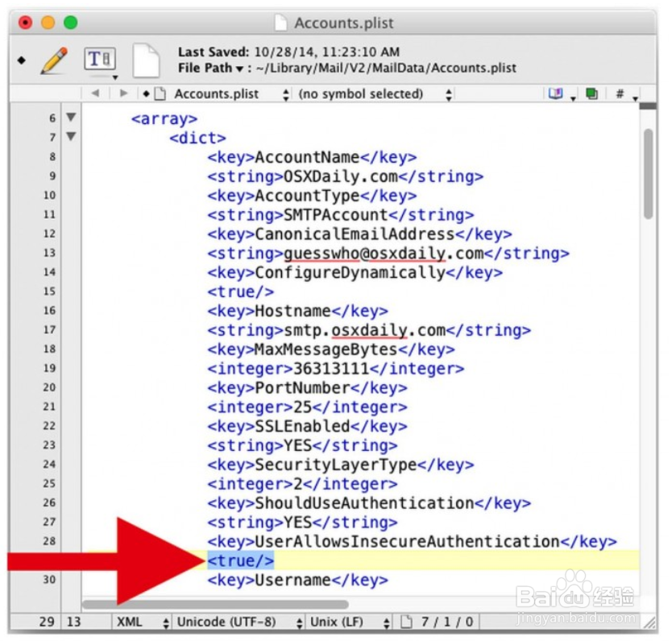Click the integer 25 line

click(x=307, y=407)
